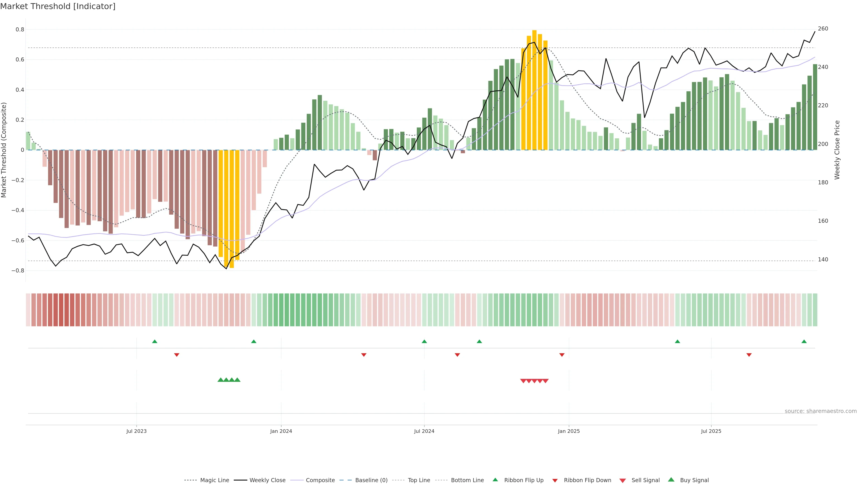
Task: Click first green ribbon flip up marker
Action: [155, 342]
